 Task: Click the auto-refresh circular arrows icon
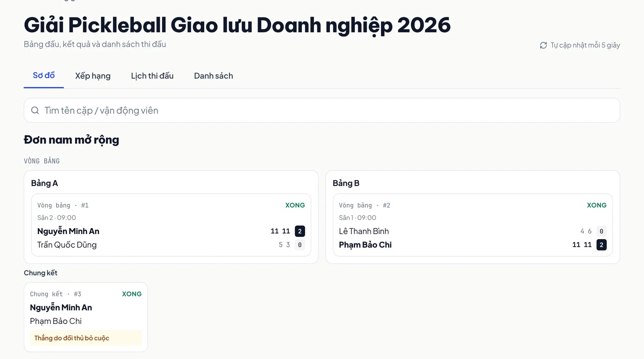click(x=543, y=45)
